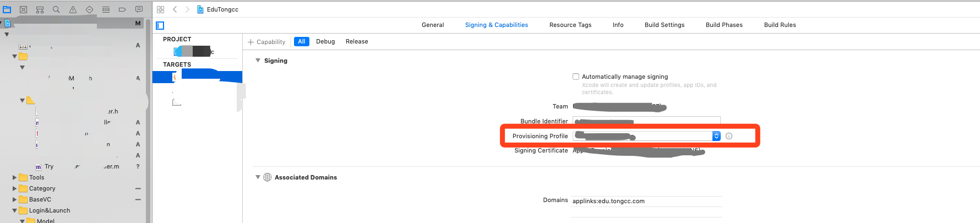
Task: Click the EduTongcc project file icon
Action: pyautogui.click(x=200, y=9)
